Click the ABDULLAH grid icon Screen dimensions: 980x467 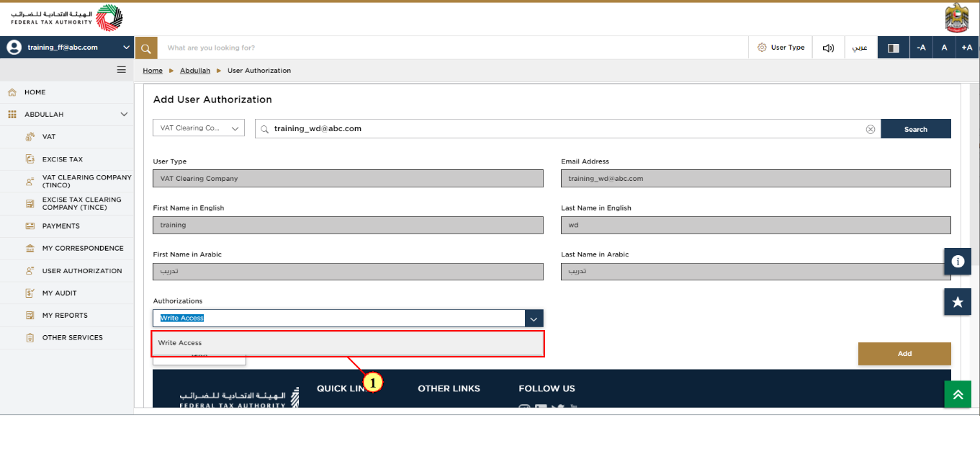coord(12,115)
